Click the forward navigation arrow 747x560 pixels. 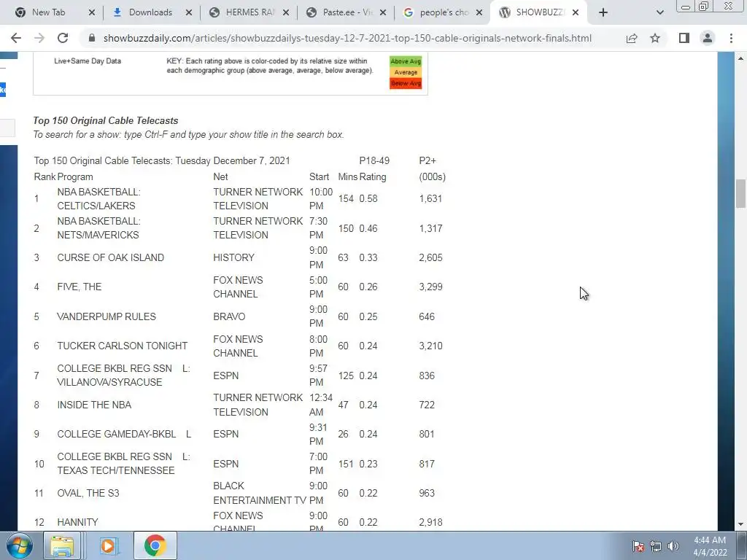point(39,38)
